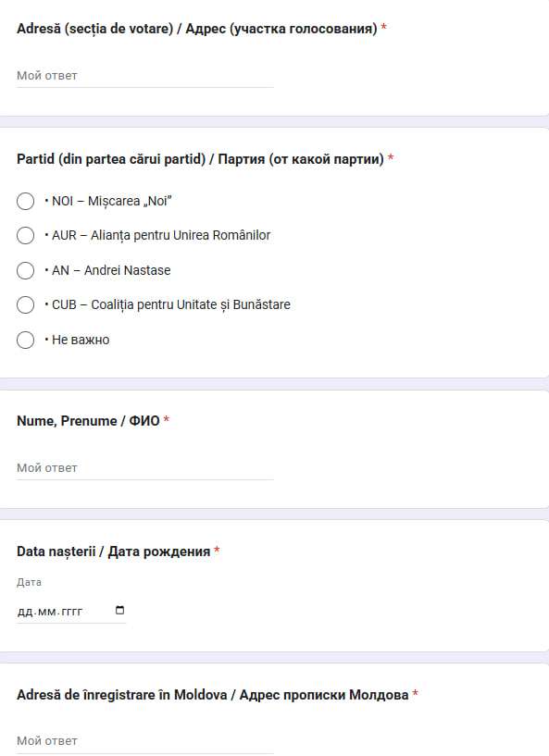
Task: Click the year (гггг) part of date
Action: (x=72, y=612)
